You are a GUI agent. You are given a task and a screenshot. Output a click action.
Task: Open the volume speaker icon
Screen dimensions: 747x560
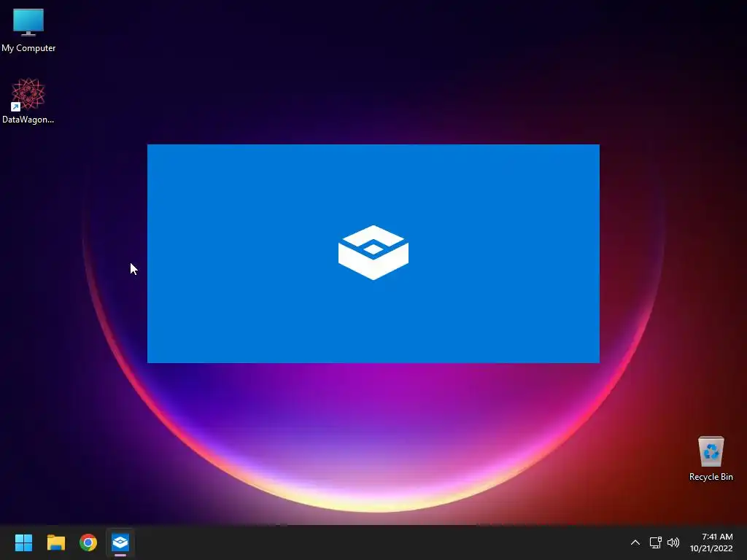[x=673, y=542]
